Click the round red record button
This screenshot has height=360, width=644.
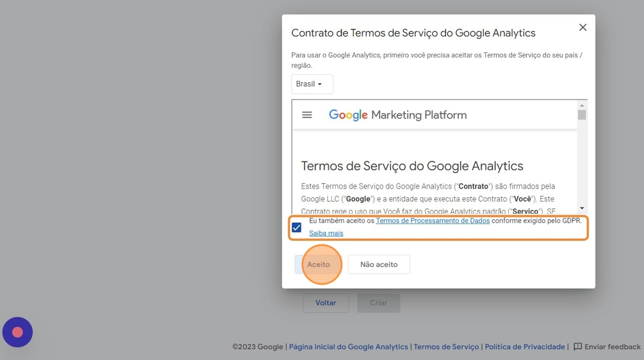(x=17, y=332)
